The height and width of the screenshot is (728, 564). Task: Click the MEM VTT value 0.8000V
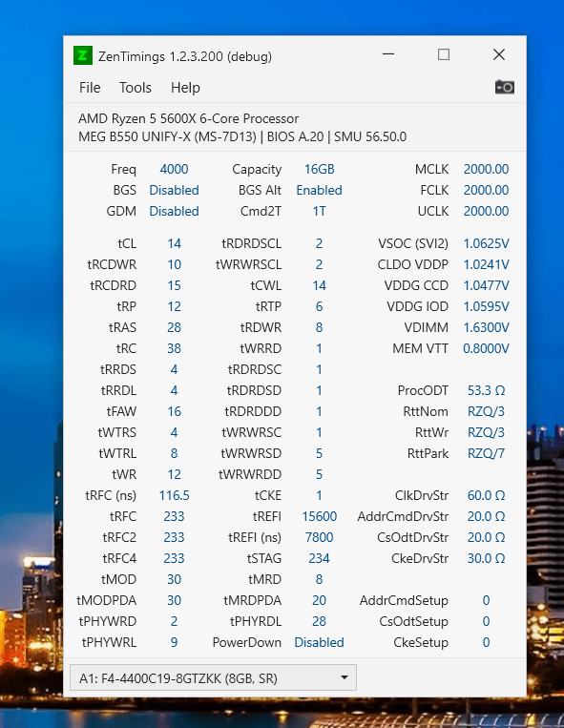tap(486, 348)
